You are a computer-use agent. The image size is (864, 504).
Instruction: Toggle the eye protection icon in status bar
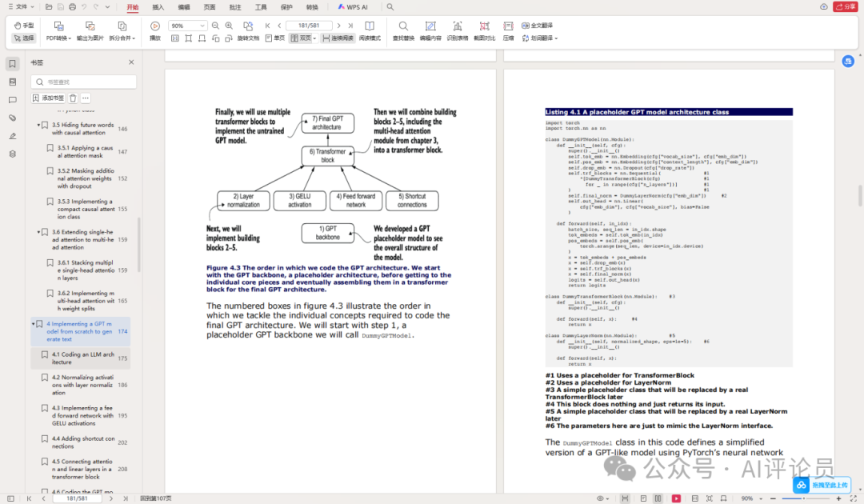[602, 498]
